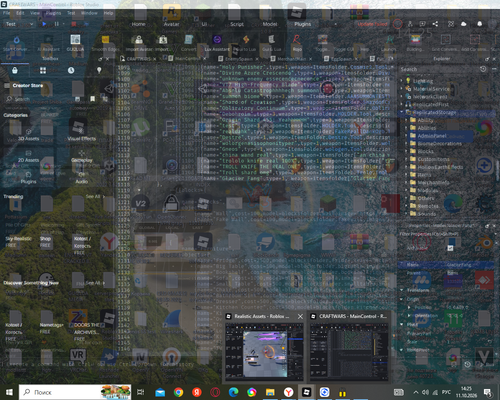The height and width of the screenshot is (400, 500).
Task: Open the Window menu
Action: point(89,13)
